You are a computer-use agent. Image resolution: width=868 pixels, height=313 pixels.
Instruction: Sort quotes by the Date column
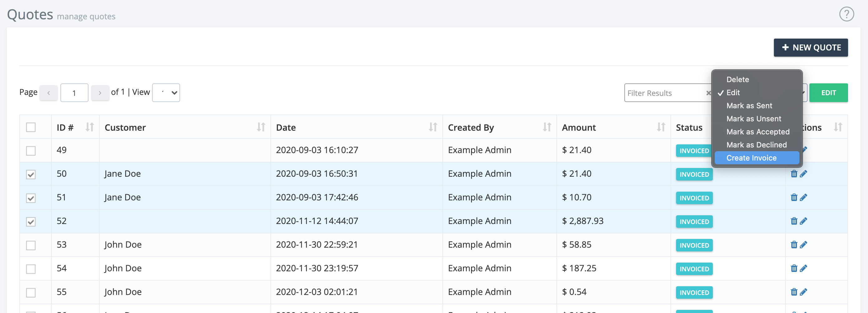click(433, 127)
